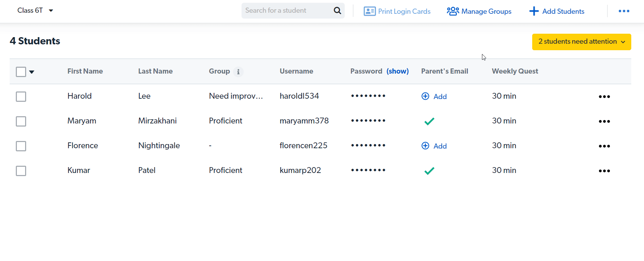Click the Last Name column header
This screenshot has width=644, height=261.
click(155, 71)
